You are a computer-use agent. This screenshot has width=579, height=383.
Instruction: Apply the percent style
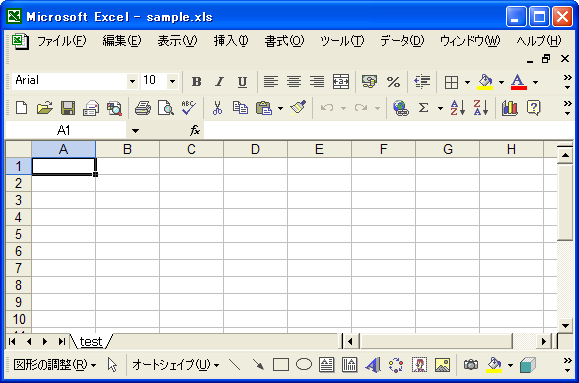coord(393,82)
